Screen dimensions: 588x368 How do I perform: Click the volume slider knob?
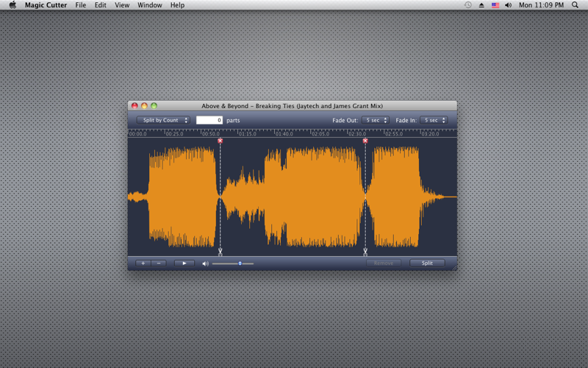(x=240, y=263)
